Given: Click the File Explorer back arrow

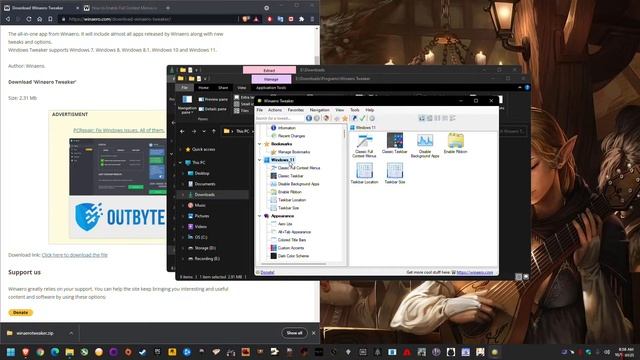Looking at the screenshot, I should coord(182,131).
